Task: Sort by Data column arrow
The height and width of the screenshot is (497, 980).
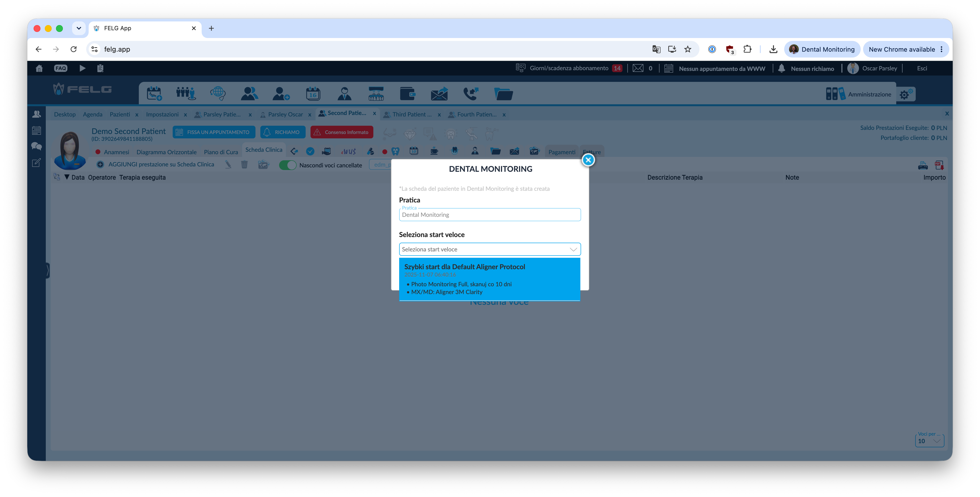Action: 66,177
